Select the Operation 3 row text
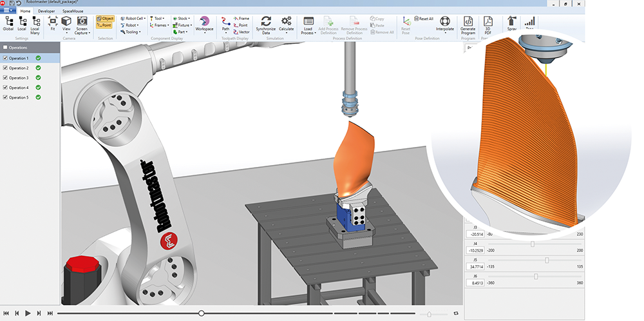644x321 pixels. (x=19, y=78)
